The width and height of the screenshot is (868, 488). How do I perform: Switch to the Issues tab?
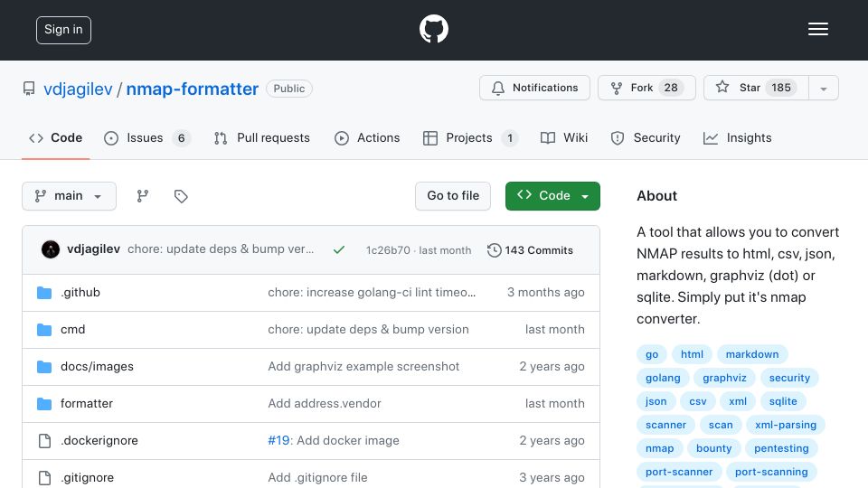click(147, 137)
